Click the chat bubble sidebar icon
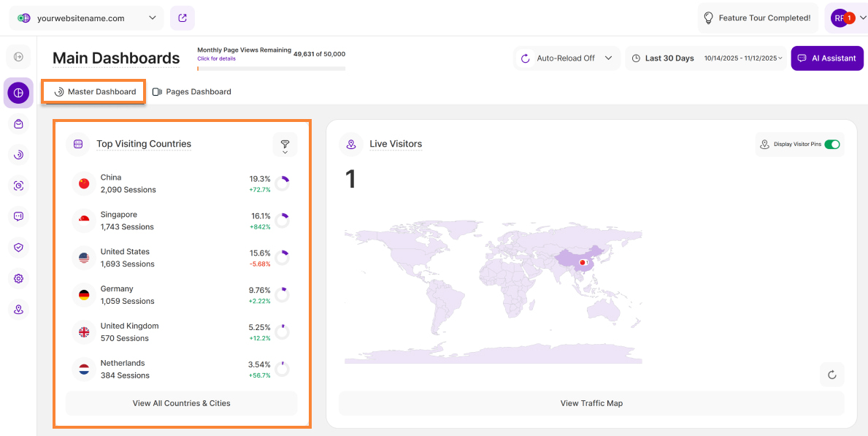 18,216
